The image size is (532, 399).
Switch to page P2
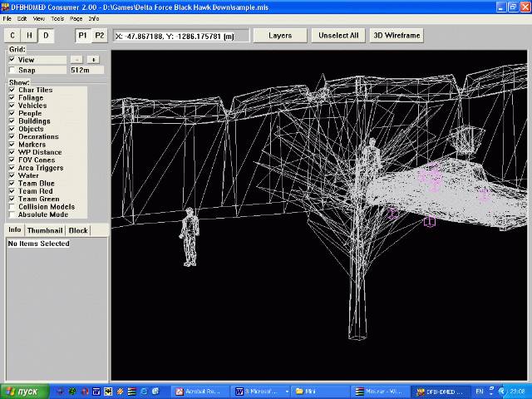tap(100, 35)
